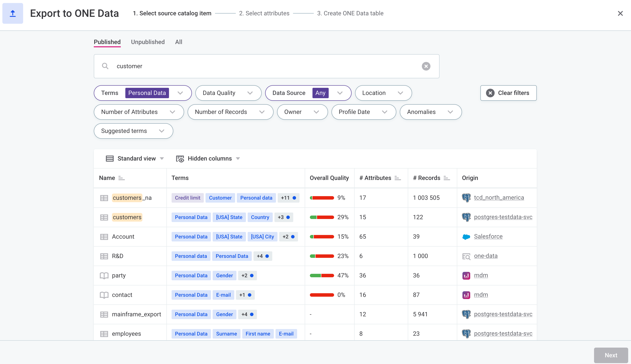Expand the Suggested terms dropdown
Image resolution: width=631 pixels, height=364 pixels.
coord(133,131)
